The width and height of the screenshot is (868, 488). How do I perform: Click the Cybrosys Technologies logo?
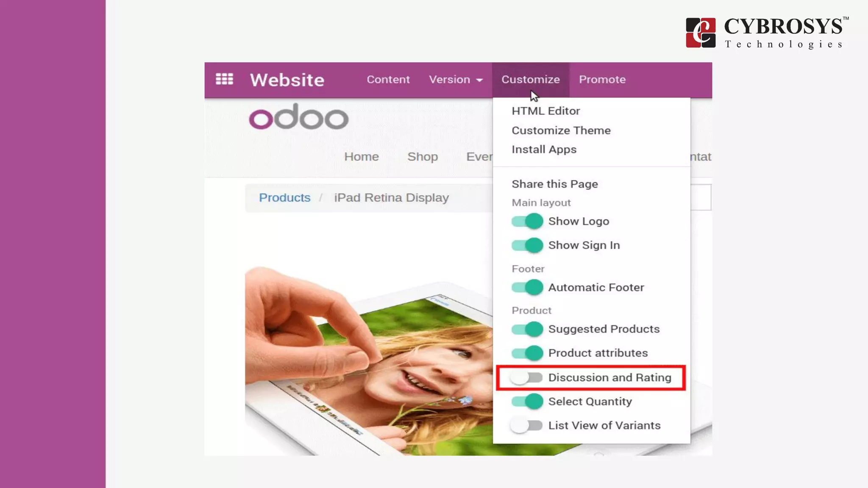767,33
